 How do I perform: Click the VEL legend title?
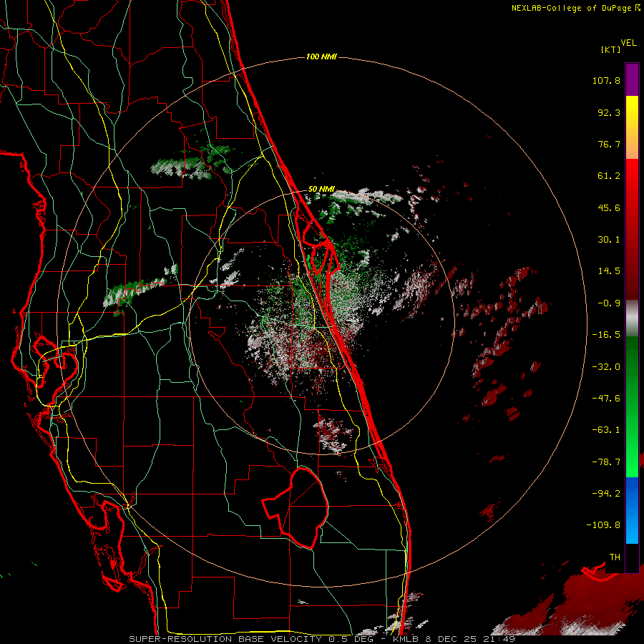(628, 43)
